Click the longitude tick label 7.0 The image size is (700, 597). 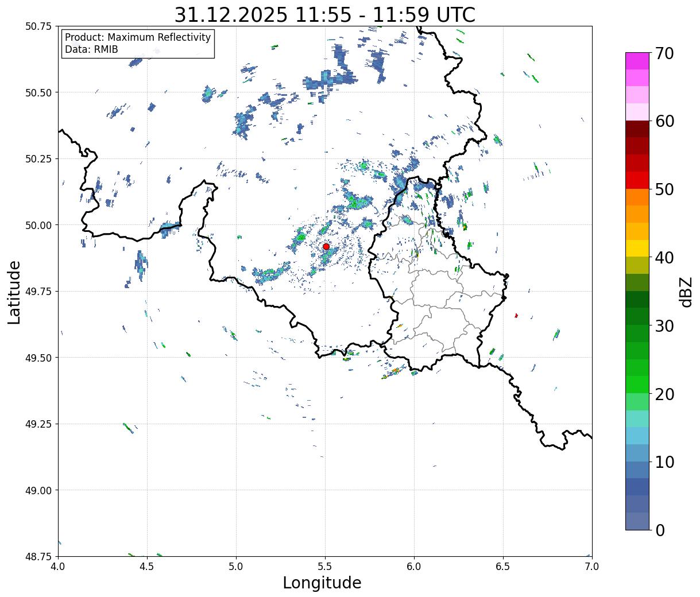(x=592, y=566)
